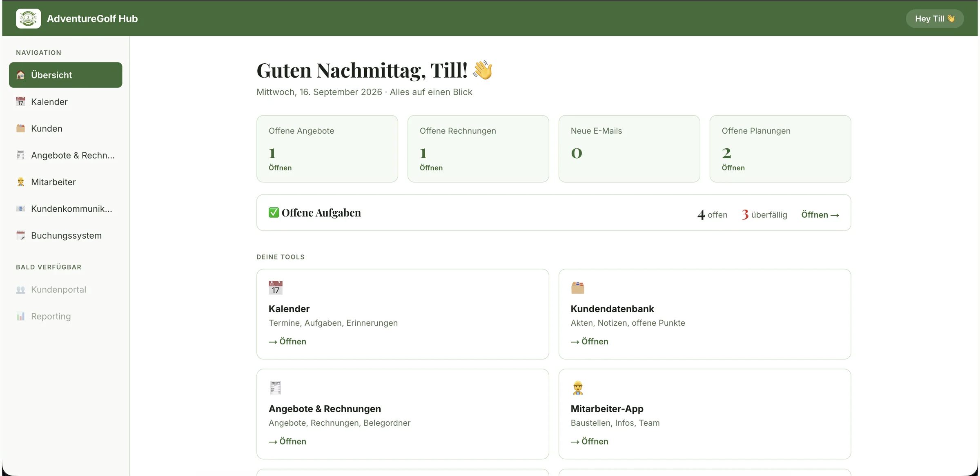The height and width of the screenshot is (476, 980).
Task: Open the Offene Angebote stat card
Action: (327, 149)
